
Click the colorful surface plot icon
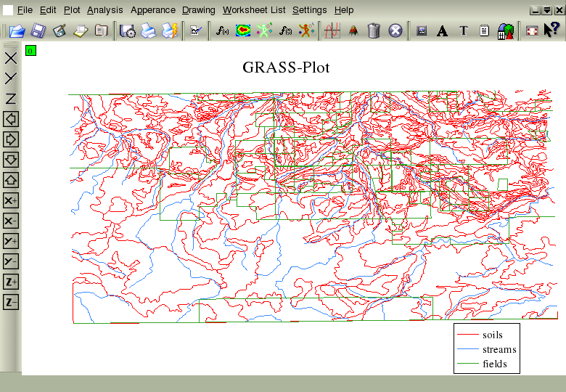243,30
